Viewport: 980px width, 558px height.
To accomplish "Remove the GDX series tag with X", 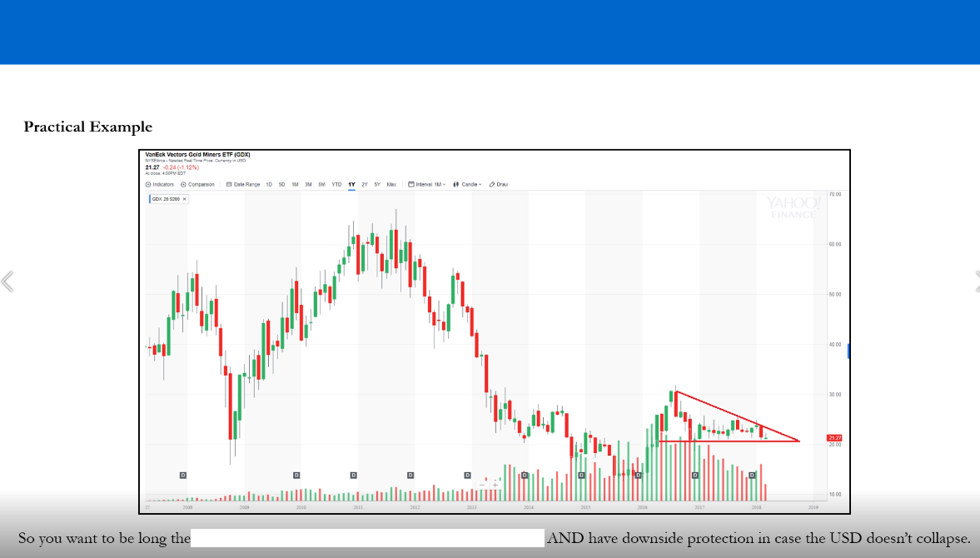I will tap(184, 199).
